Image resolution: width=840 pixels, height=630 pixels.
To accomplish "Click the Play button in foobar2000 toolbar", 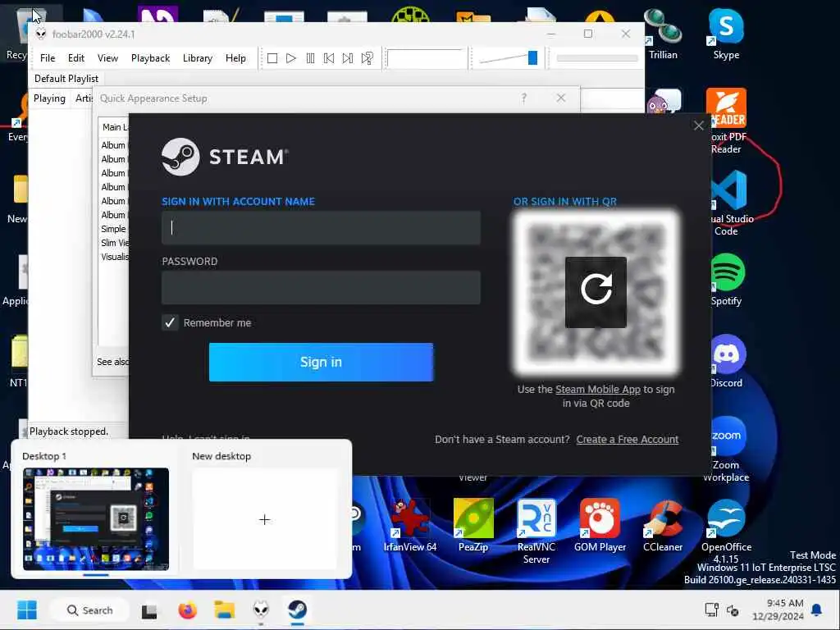I will pos(291,58).
